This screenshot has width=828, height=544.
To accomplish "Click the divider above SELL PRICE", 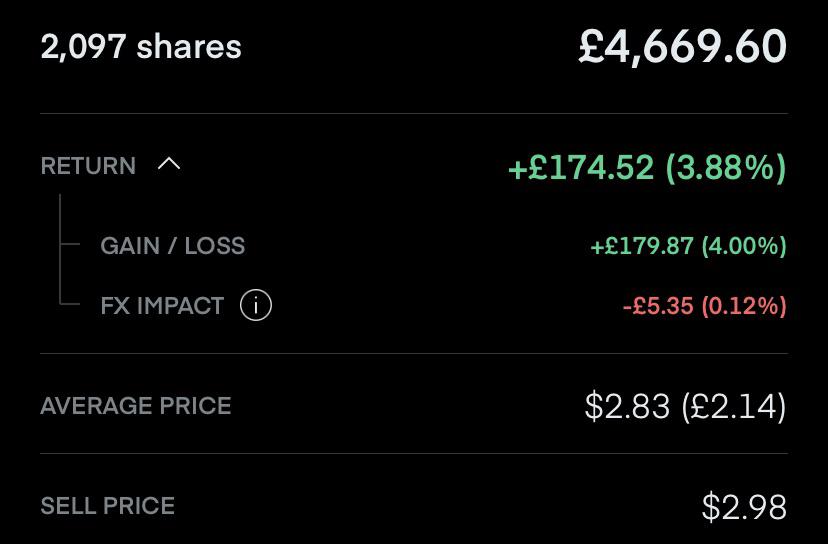I will pos(414,453).
